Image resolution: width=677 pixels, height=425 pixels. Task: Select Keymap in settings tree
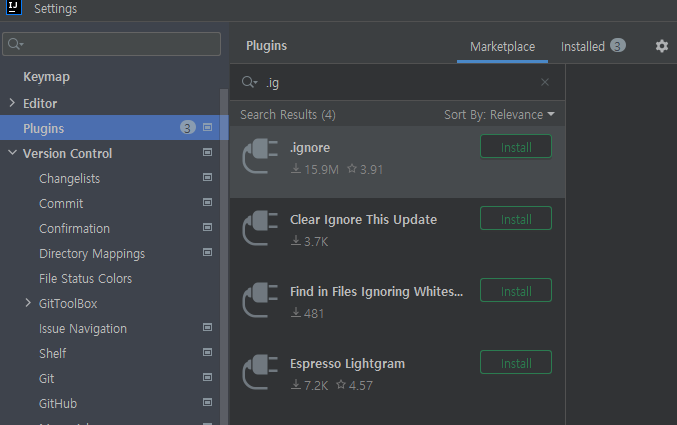click(x=46, y=77)
